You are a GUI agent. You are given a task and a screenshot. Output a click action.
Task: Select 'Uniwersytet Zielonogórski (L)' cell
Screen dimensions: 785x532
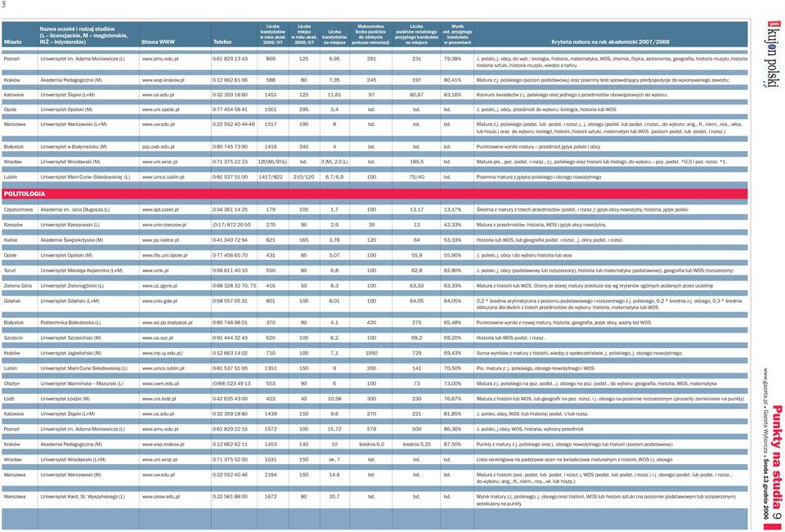click(72, 286)
